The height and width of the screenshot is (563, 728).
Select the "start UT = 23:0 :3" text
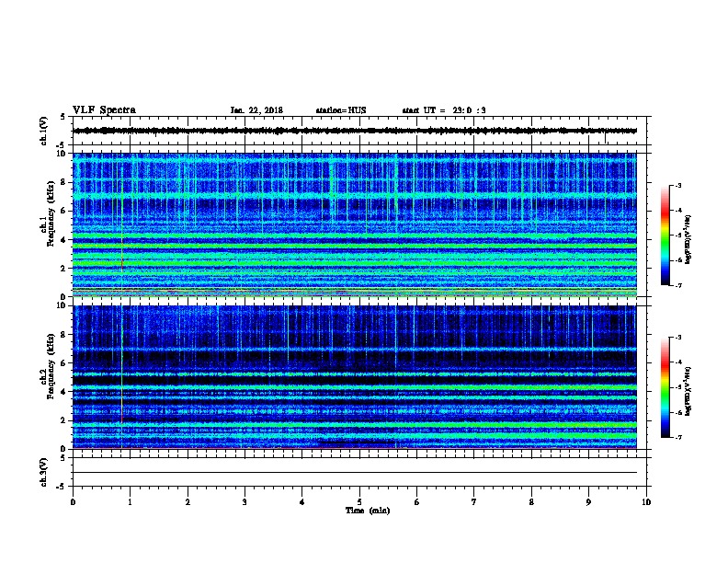pyautogui.click(x=444, y=110)
